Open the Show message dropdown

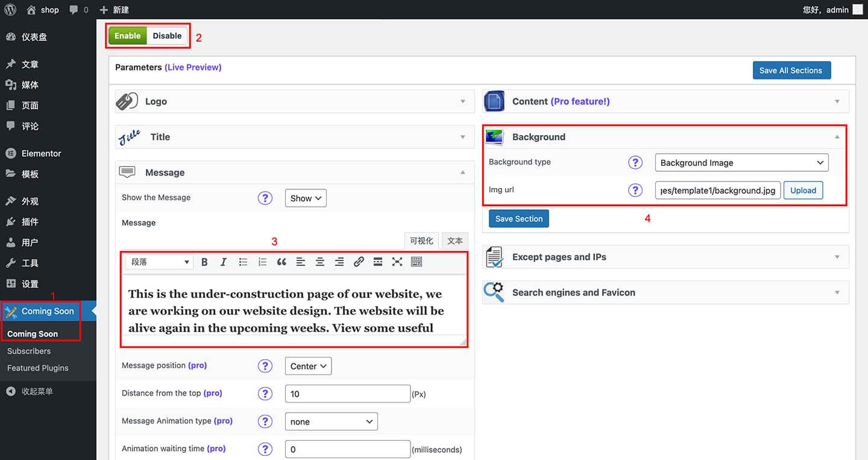click(306, 198)
